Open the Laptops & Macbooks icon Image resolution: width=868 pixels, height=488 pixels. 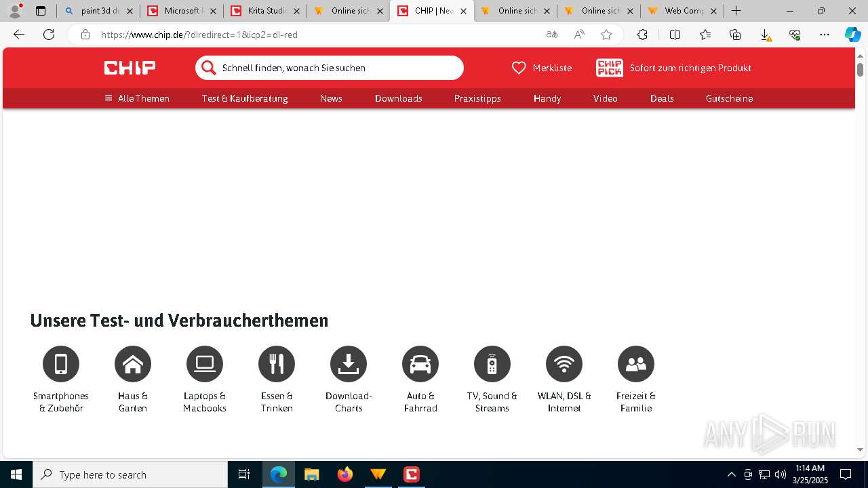(x=205, y=364)
